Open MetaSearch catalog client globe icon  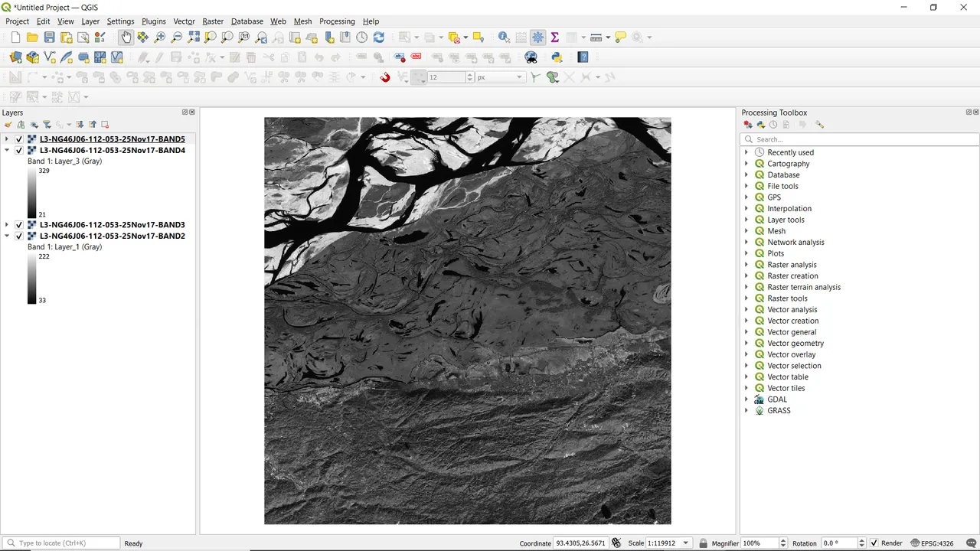point(531,57)
